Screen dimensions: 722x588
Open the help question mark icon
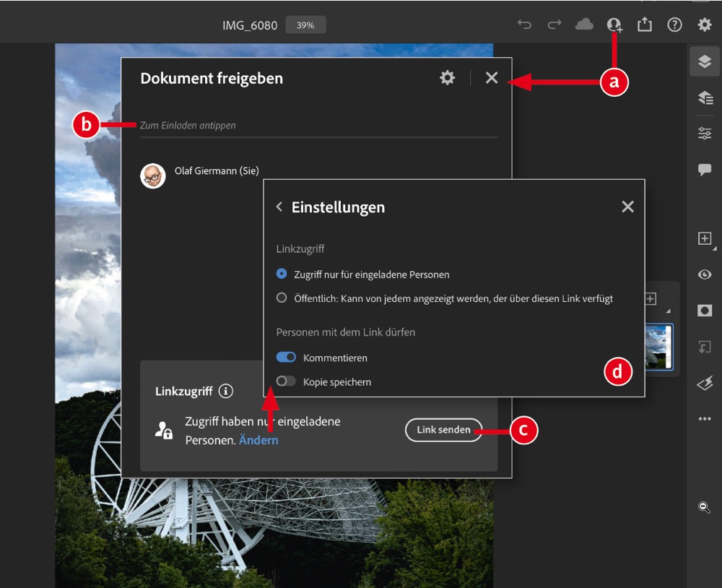pos(674,25)
